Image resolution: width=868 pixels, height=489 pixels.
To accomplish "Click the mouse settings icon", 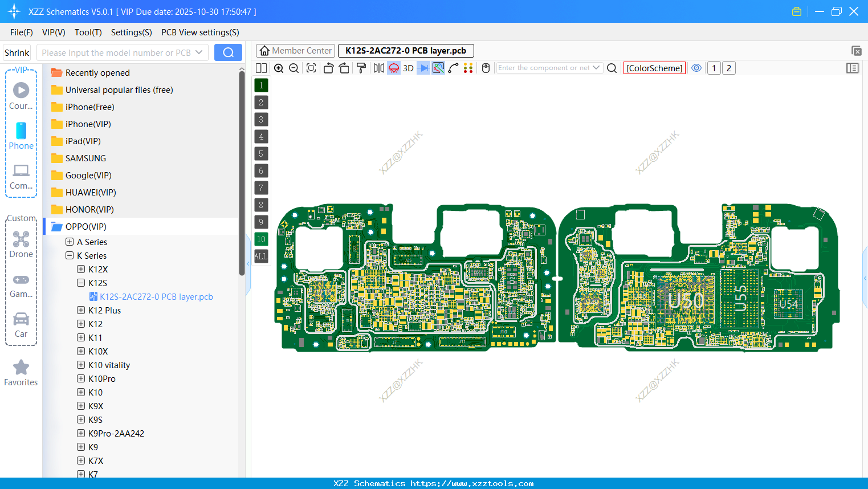I will (x=486, y=68).
